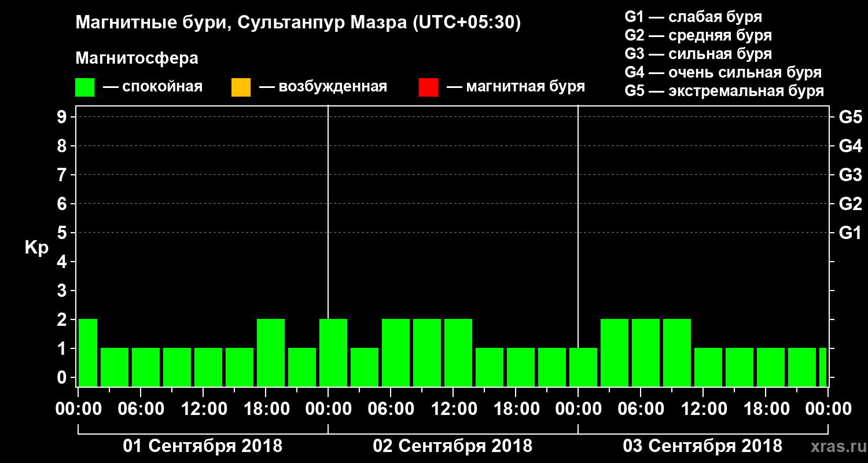The width and height of the screenshot is (868, 463).
Task: Click the Kp 1 bar at 06:00, 01 Сентября
Action: pyautogui.click(x=146, y=367)
